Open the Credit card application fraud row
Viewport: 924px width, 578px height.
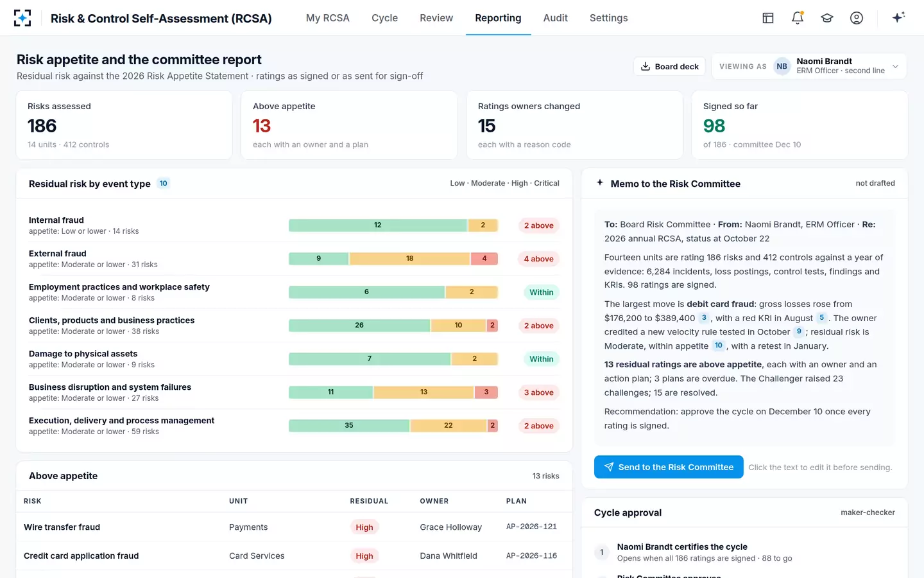294,556
